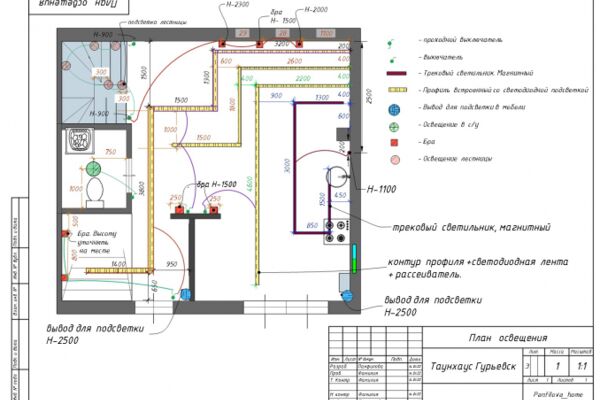Click the red sconce marked Н-2300 on the top wall
Viewport: 600px width, 400px height.
(222, 44)
